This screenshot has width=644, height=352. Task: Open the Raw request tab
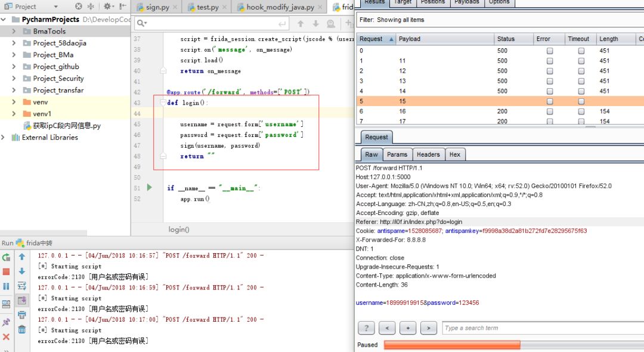pyautogui.click(x=371, y=154)
